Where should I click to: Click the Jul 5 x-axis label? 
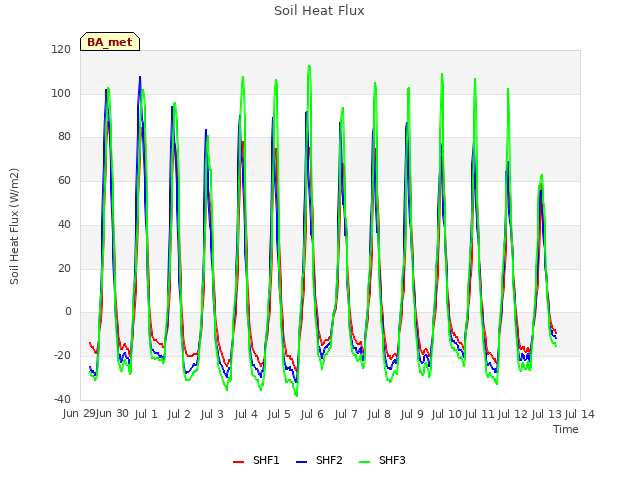279,414
